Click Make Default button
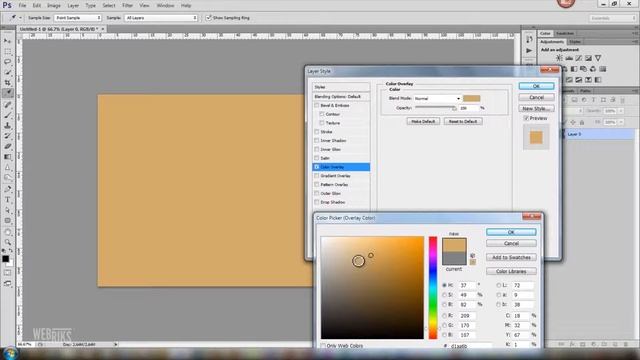640x360 pixels. click(x=423, y=121)
